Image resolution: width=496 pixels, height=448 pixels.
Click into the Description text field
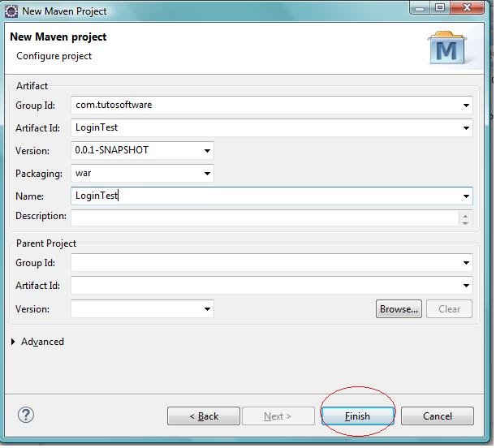[x=265, y=218]
